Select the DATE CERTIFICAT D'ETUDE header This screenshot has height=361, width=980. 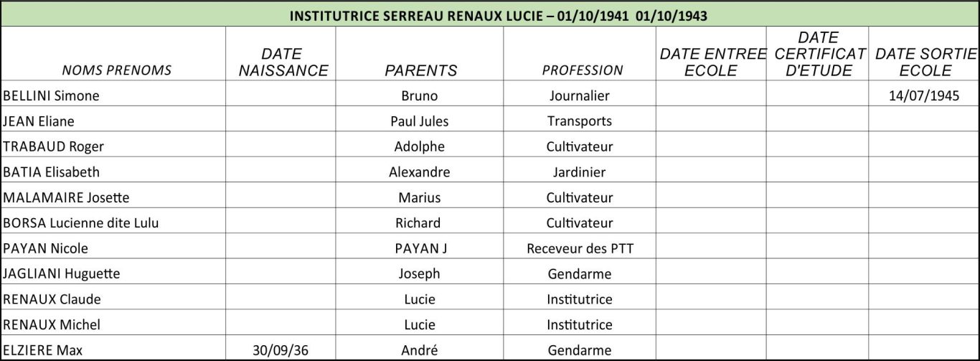(x=818, y=54)
